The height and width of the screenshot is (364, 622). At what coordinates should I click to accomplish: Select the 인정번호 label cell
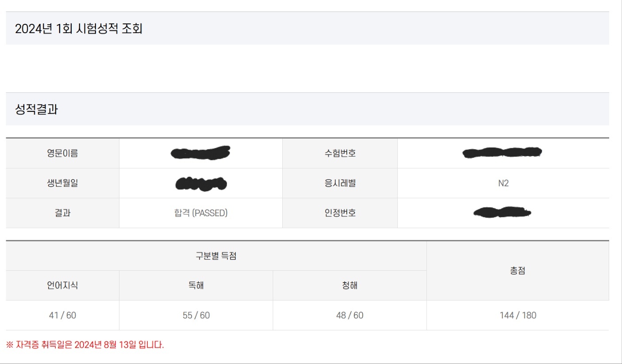pyautogui.click(x=340, y=213)
